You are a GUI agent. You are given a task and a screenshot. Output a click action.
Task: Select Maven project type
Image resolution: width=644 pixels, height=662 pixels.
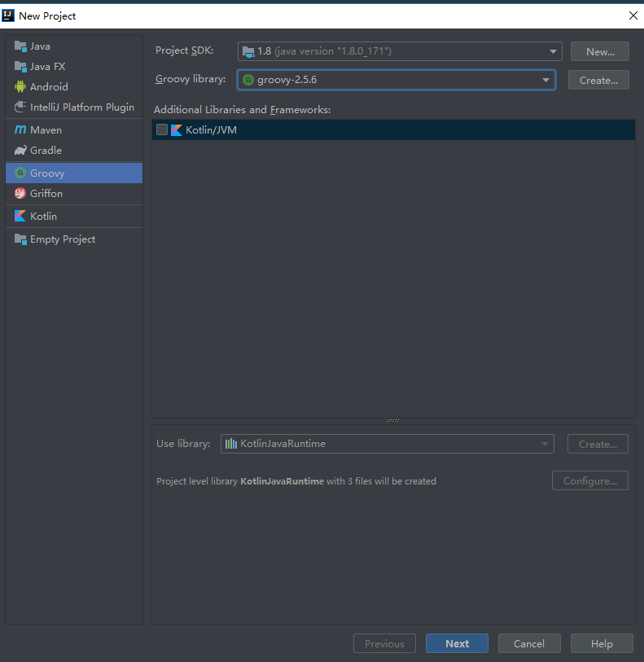[74, 129]
